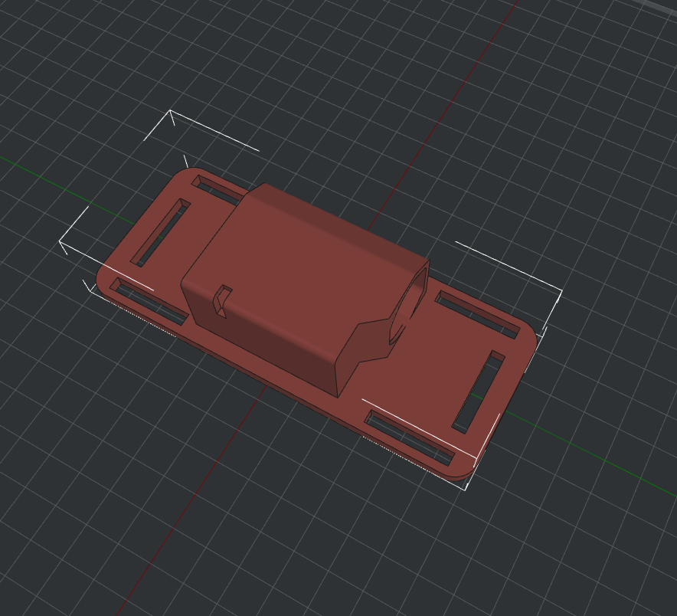The width and height of the screenshot is (677, 616).
Task: Pick the small notch cutout on the housing side
Action: pos(222,301)
